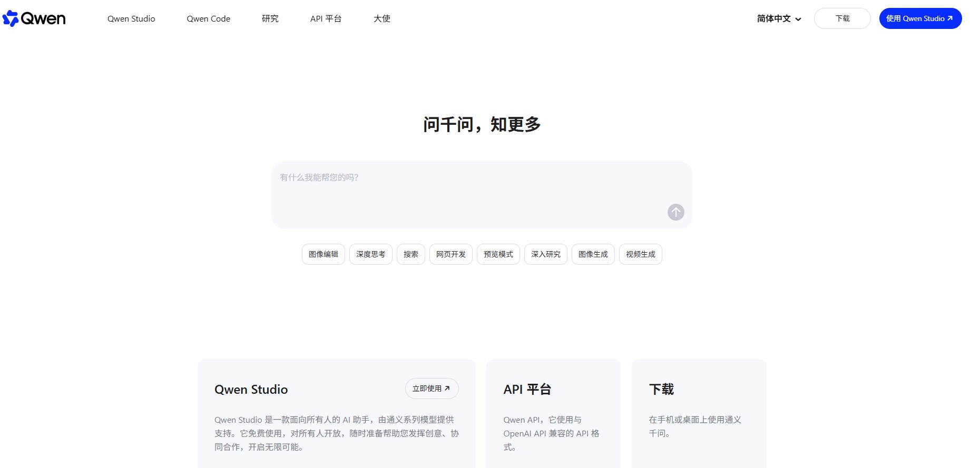Viewport: 980px width, 468px height.
Task: Open Qwen Studio in the top navigation
Action: tap(131, 18)
